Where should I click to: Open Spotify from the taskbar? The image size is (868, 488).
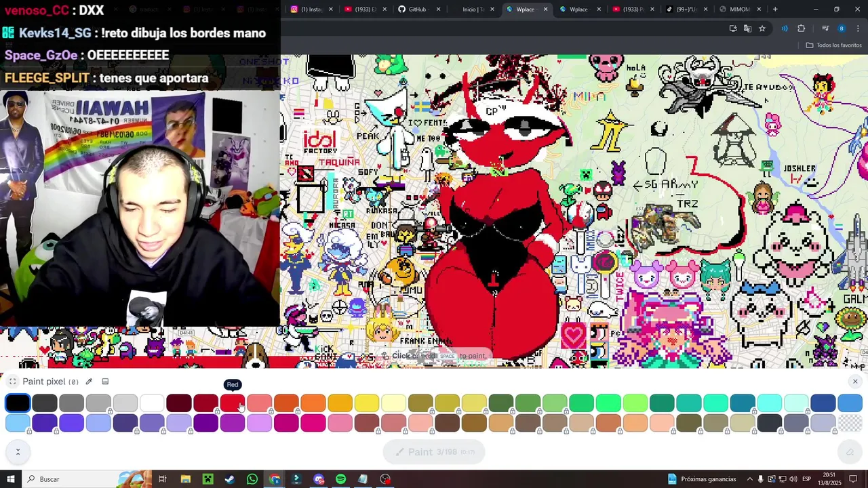[x=340, y=479]
